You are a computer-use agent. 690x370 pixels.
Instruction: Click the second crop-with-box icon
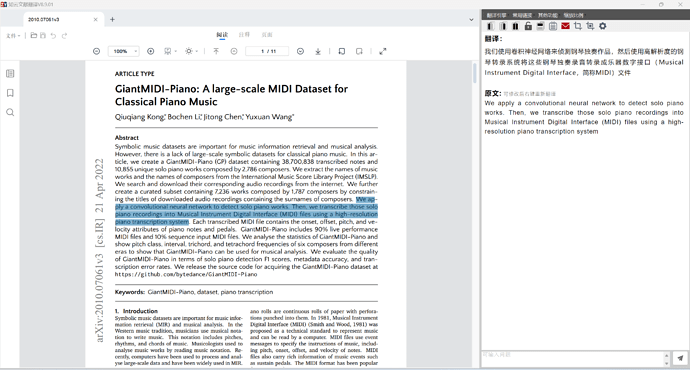[x=590, y=26]
